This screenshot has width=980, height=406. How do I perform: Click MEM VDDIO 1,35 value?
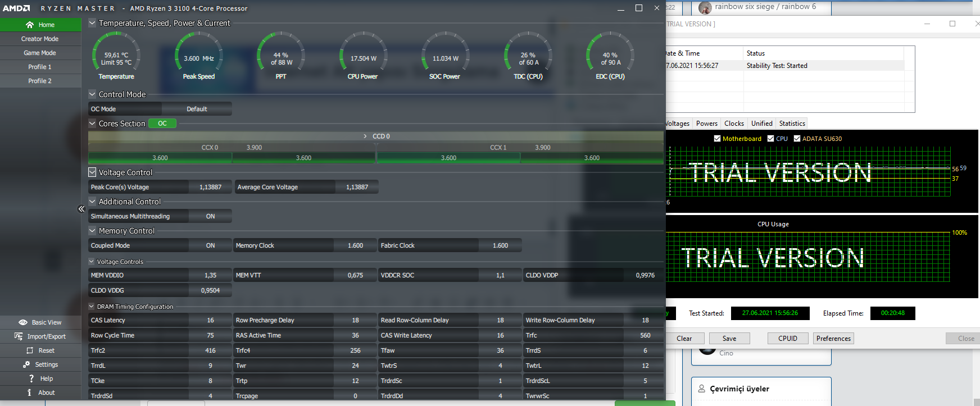210,275
